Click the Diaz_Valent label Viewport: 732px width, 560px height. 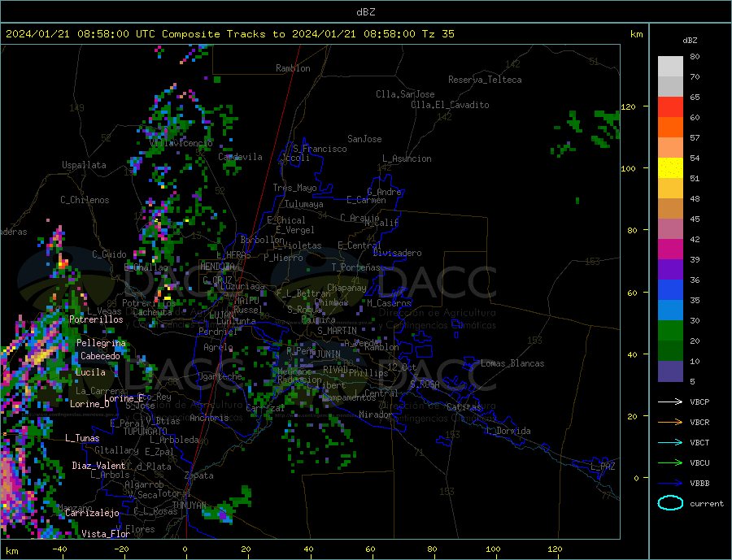tap(98, 466)
